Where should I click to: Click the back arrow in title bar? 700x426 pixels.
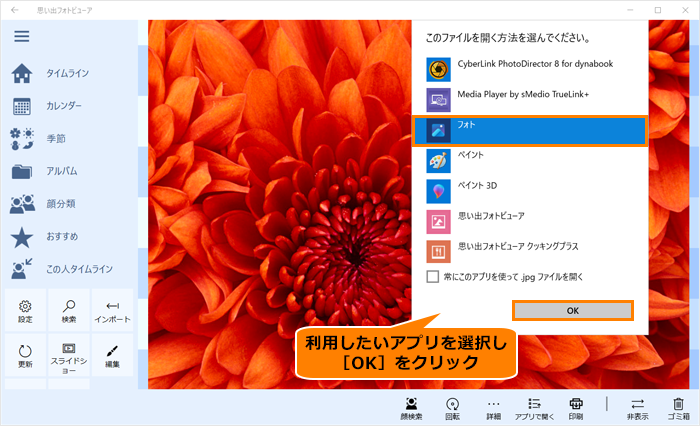pyautogui.click(x=15, y=10)
